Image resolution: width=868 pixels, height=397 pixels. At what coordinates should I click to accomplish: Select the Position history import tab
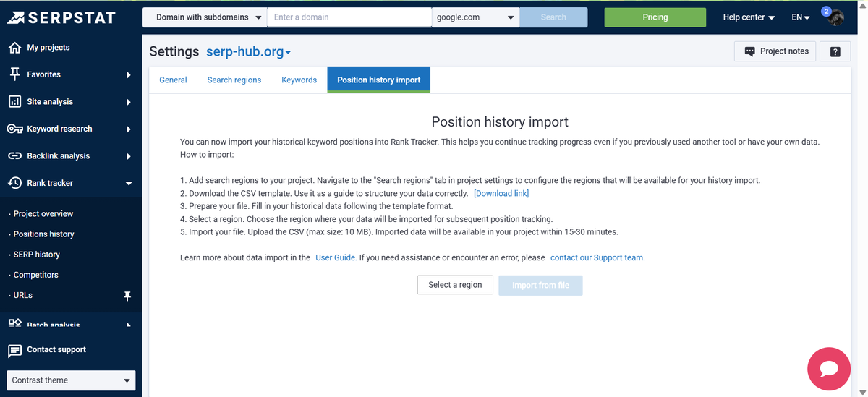[x=379, y=80]
